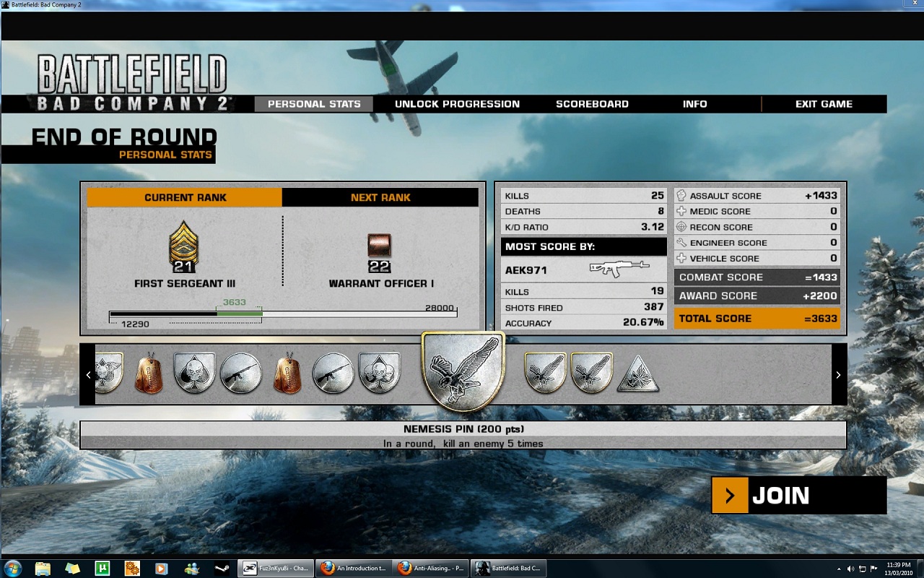Image resolution: width=924 pixels, height=578 pixels.
Task: Show more awards with the right arrow
Action: point(839,374)
